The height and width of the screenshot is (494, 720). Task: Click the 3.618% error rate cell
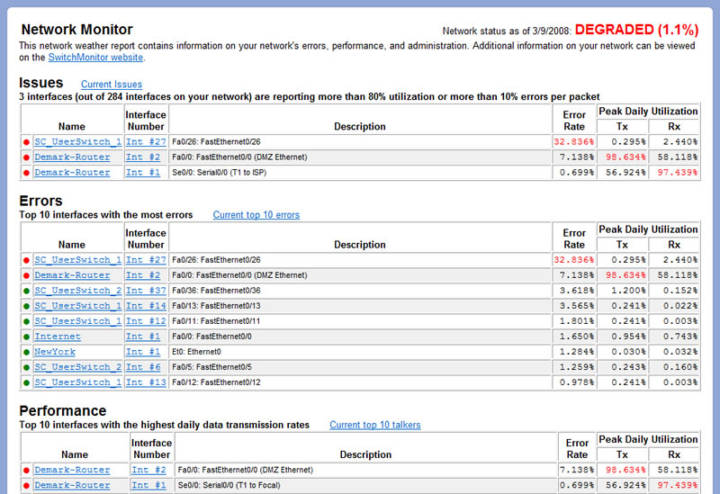576,291
